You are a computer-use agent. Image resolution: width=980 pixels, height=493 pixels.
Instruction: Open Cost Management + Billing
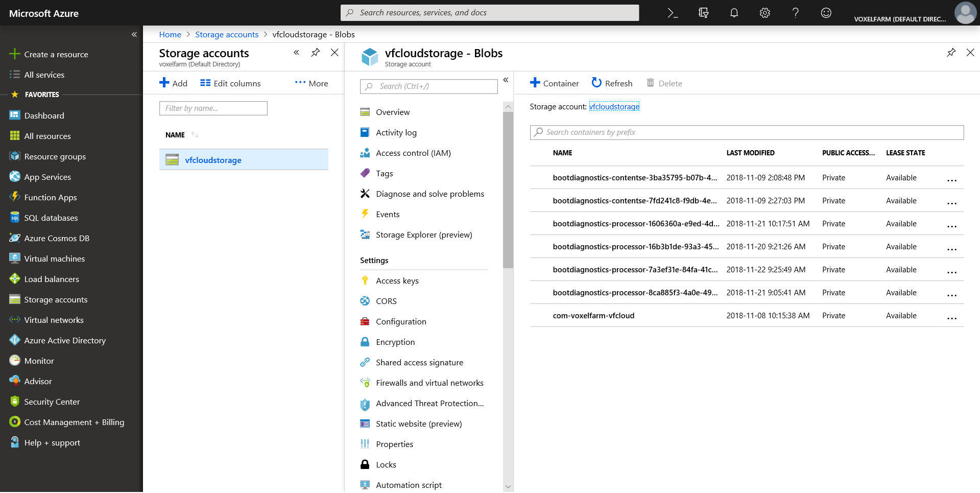[74, 422]
